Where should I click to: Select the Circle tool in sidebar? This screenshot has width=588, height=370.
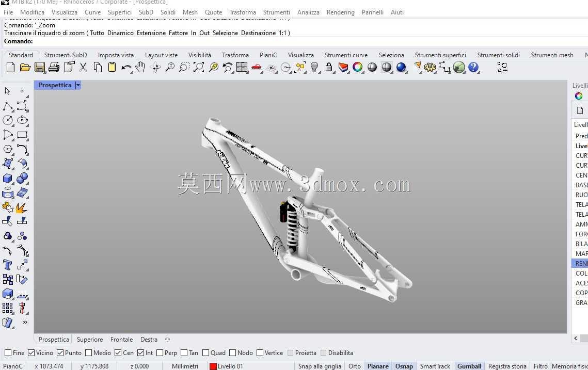pyautogui.click(x=8, y=120)
